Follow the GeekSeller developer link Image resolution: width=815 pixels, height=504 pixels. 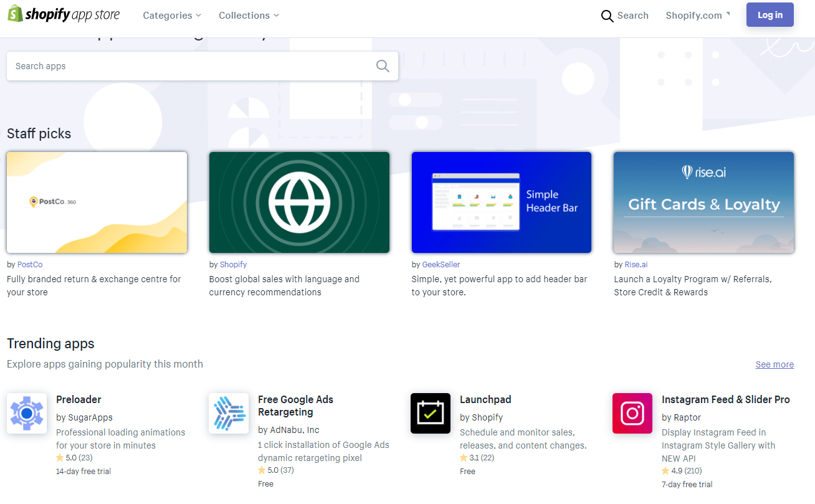(x=441, y=265)
